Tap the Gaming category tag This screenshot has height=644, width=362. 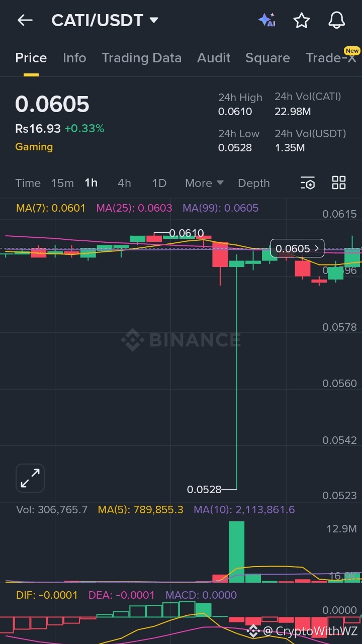tap(34, 147)
